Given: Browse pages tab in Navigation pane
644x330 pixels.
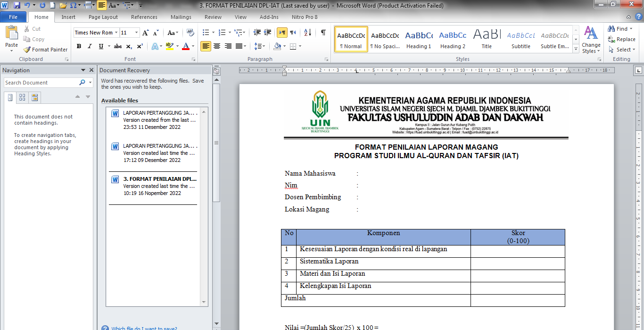Looking at the screenshot, I should tap(22, 98).
